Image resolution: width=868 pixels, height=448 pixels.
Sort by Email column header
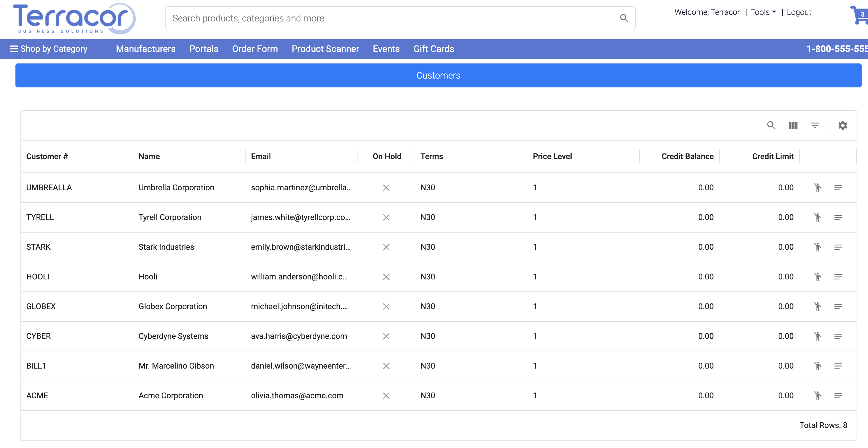[x=260, y=156]
